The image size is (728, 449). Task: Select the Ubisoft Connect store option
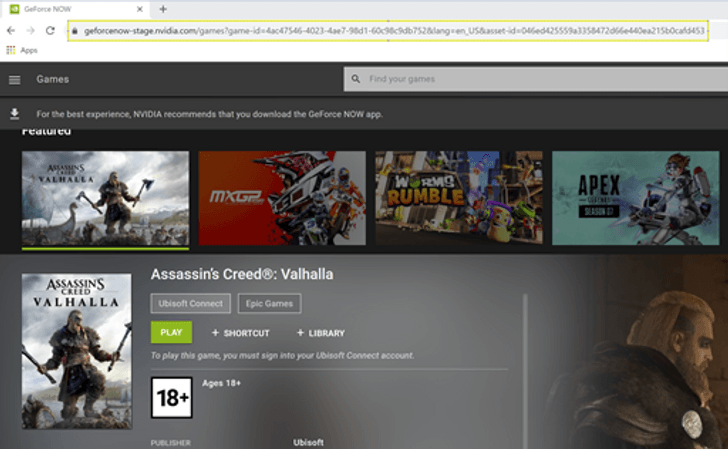pos(190,303)
